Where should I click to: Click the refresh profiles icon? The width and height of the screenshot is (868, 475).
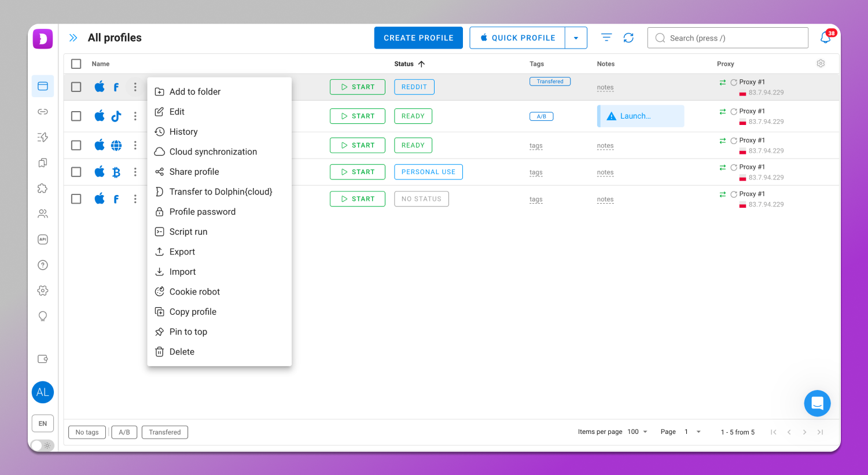coord(628,38)
